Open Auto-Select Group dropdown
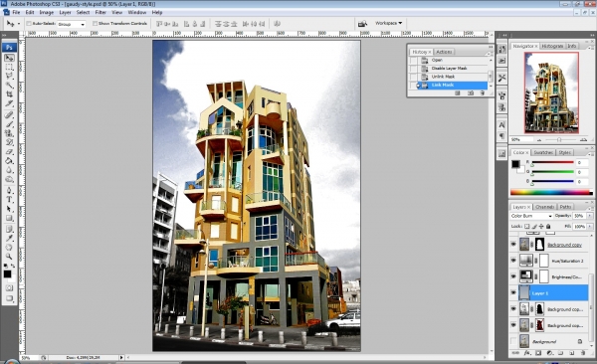The width and height of the screenshot is (597, 364). 72,24
